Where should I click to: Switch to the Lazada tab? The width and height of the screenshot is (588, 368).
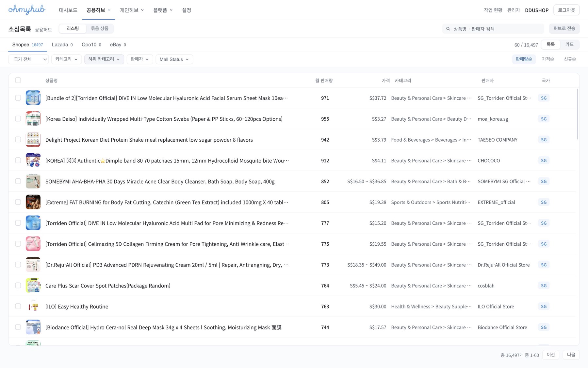point(62,44)
